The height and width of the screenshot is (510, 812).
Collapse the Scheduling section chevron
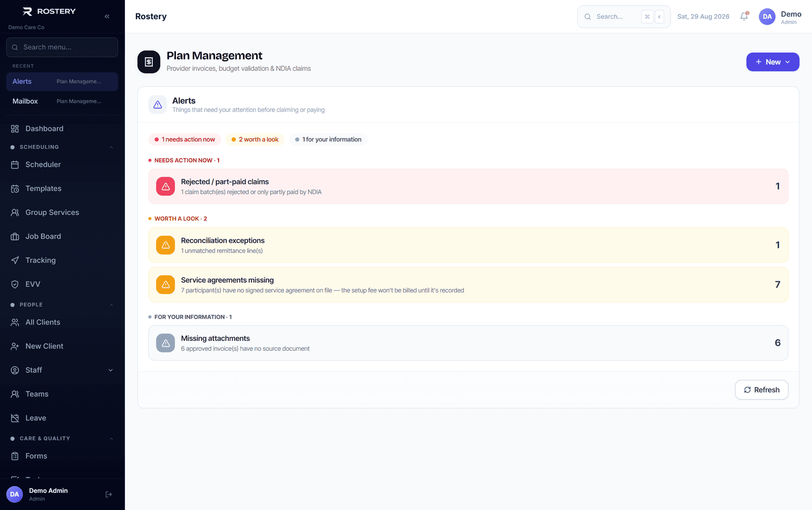(111, 147)
